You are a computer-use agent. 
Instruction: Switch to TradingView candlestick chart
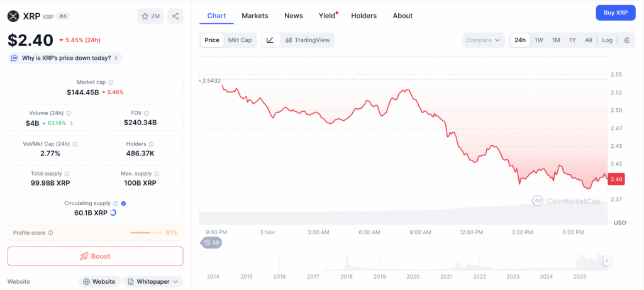click(x=308, y=40)
